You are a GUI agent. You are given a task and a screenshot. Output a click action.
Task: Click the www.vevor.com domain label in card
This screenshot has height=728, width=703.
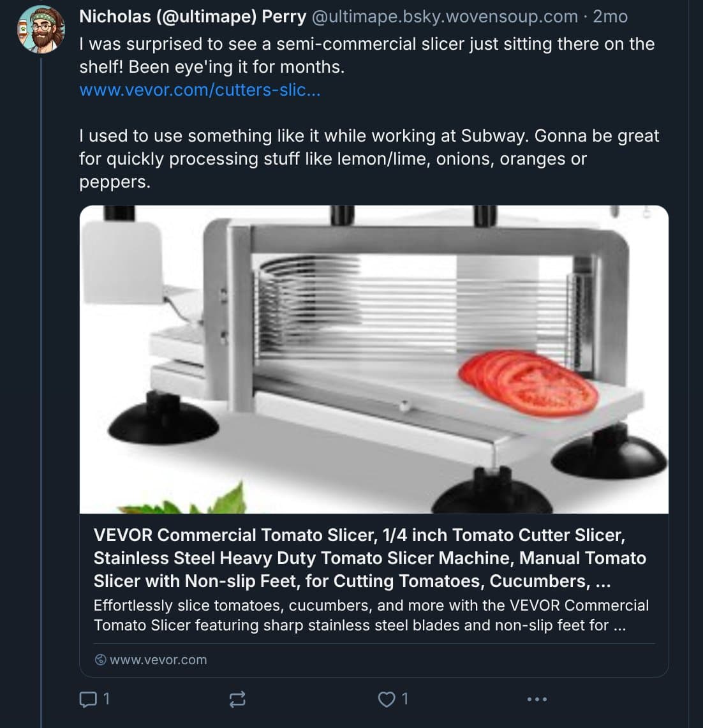[158, 660]
